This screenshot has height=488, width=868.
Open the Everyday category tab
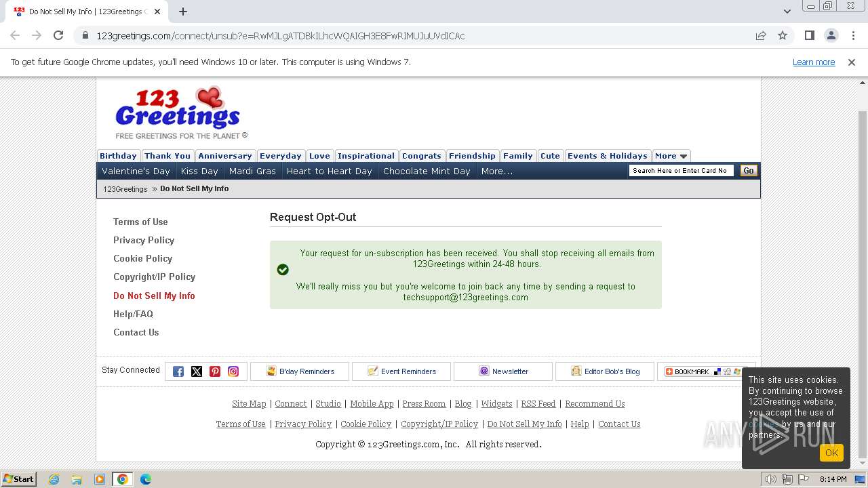pos(281,156)
